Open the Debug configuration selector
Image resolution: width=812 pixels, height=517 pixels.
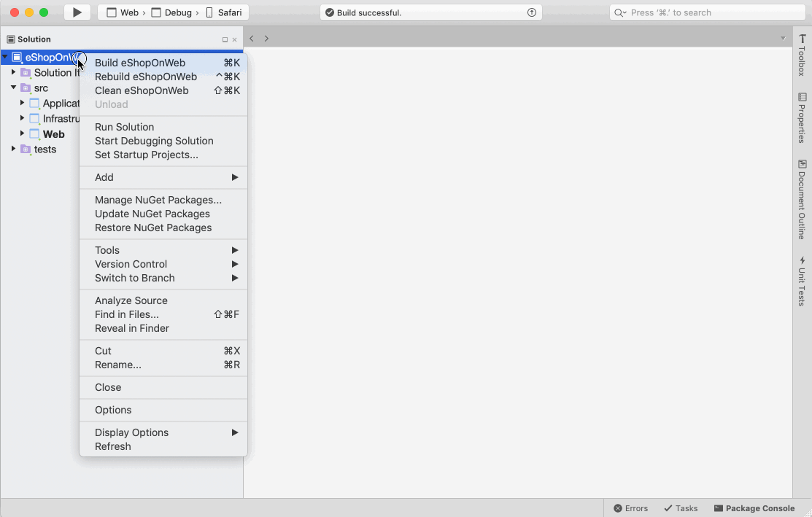pos(171,12)
